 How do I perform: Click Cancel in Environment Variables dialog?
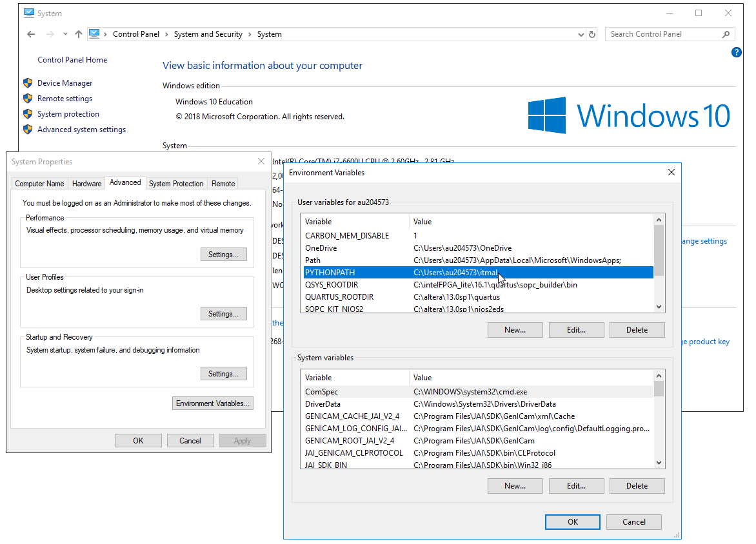[634, 522]
